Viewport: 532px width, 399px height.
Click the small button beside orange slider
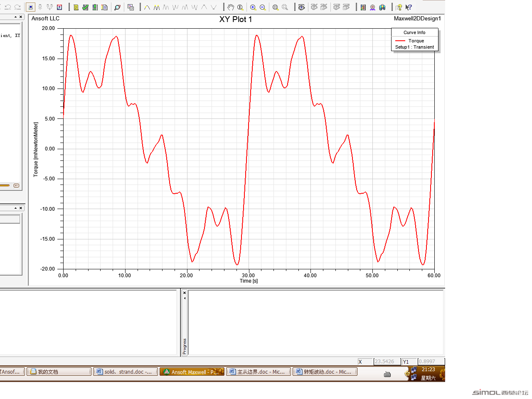tap(16, 185)
